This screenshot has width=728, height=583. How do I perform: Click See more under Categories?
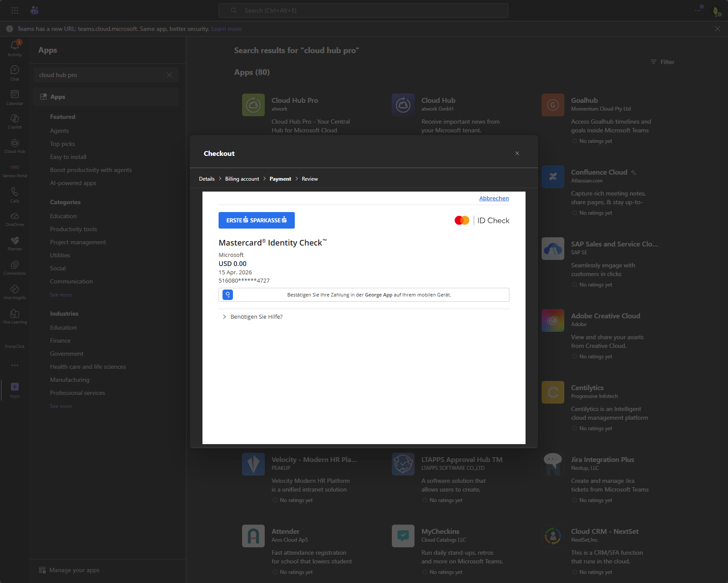[x=61, y=295]
